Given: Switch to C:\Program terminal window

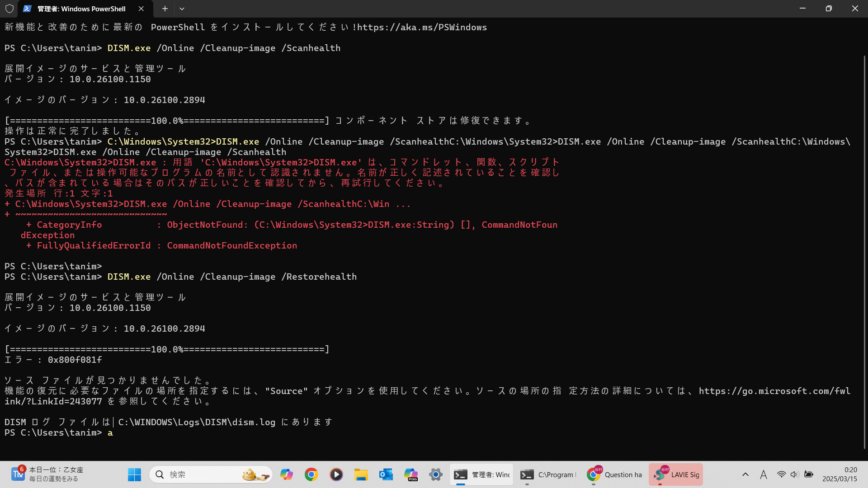Looking at the screenshot, I should (548, 474).
